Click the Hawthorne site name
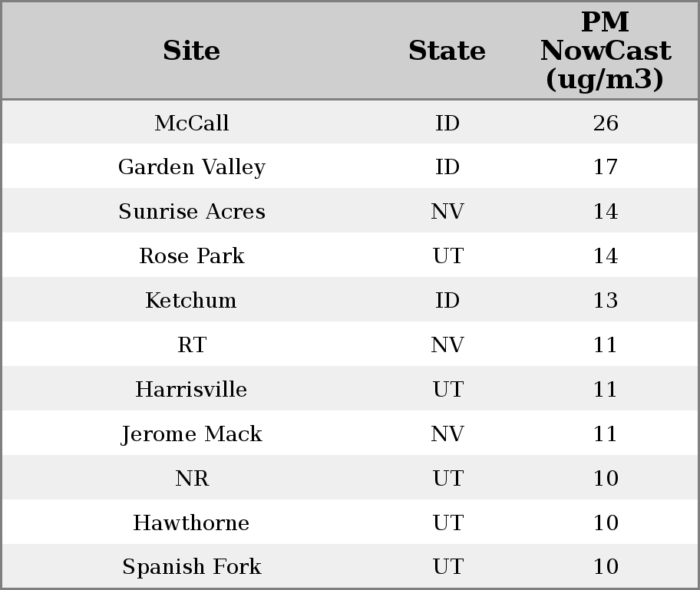Screen dimensions: 700x590 click(x=191, y=523)
